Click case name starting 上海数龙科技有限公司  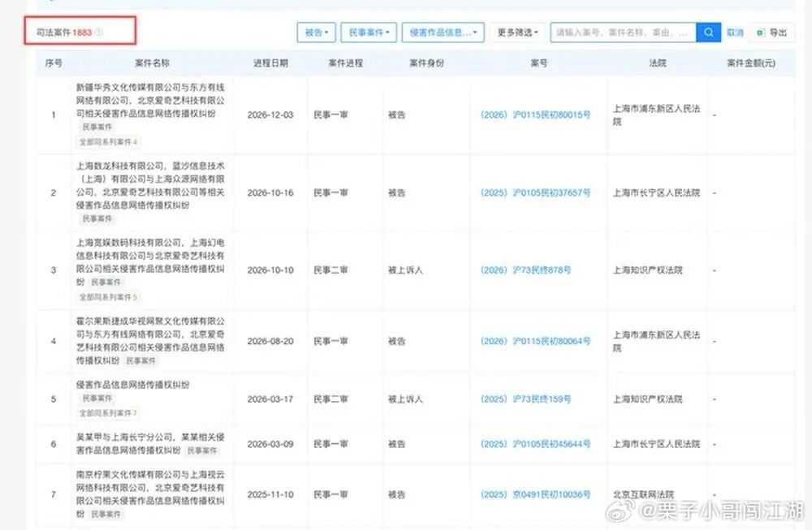point(150,185)
